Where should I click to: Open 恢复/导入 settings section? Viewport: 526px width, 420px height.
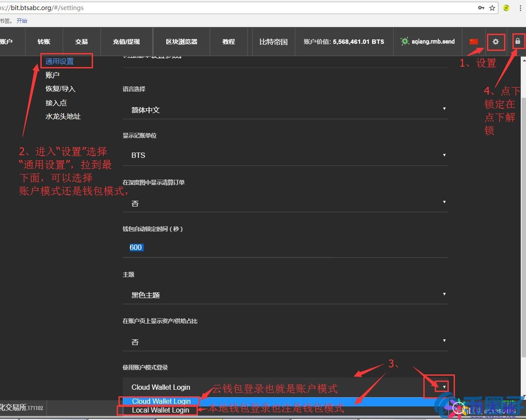60,89
